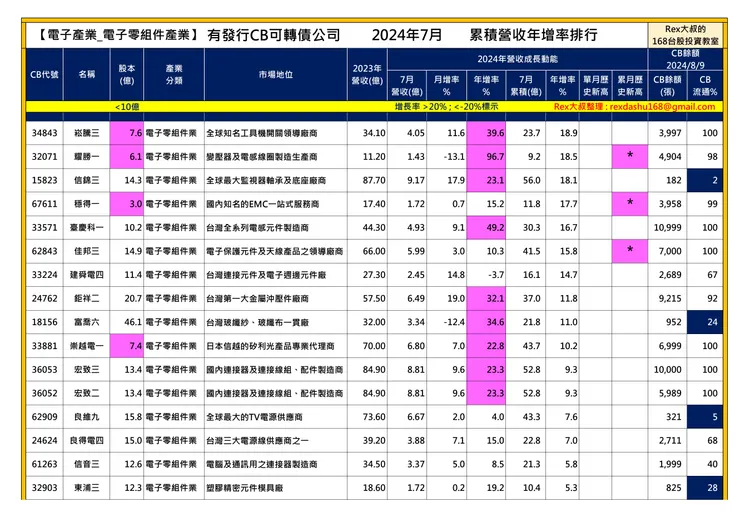Select the name "信音三"
This screenshot has width=740, height=523.
(x=87, y=464)
